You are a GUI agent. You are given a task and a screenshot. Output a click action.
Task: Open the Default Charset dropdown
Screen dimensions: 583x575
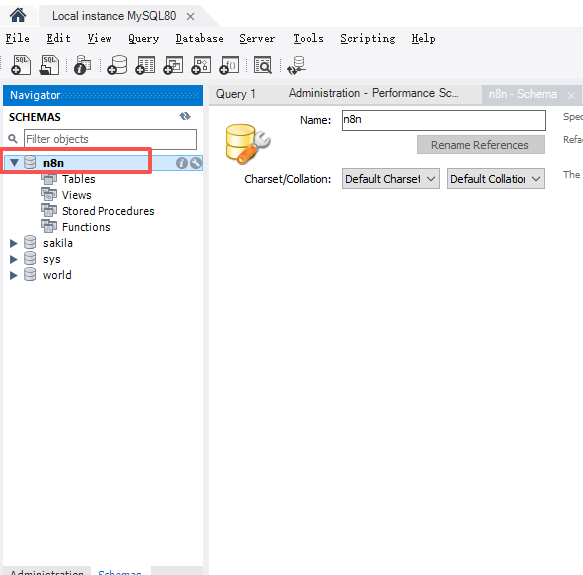[391, 179]
